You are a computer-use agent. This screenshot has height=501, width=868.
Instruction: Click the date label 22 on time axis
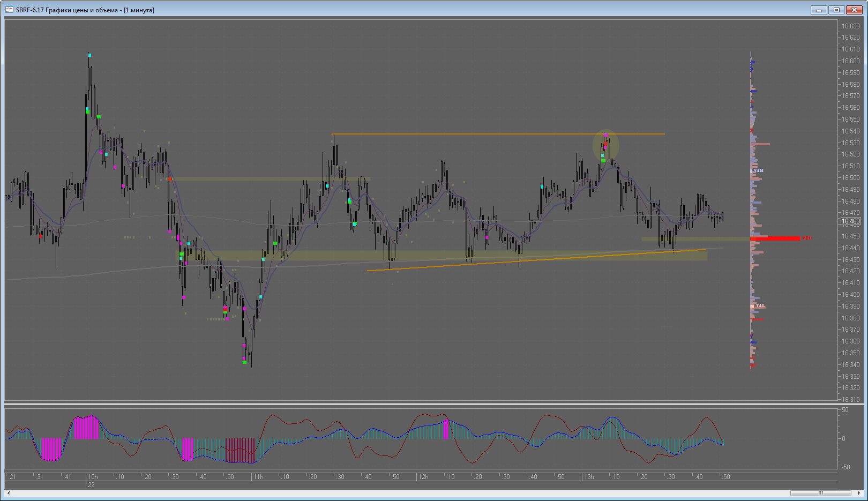pos(91,485)
